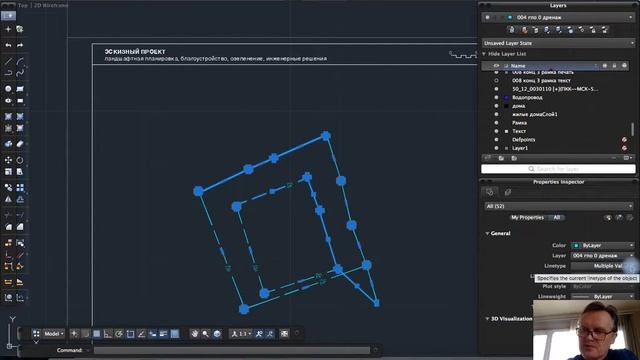This screenshot has width=640, height=360.
Task: Click the orbit globe icon in status bar
Action: click(x=217, y=334)
